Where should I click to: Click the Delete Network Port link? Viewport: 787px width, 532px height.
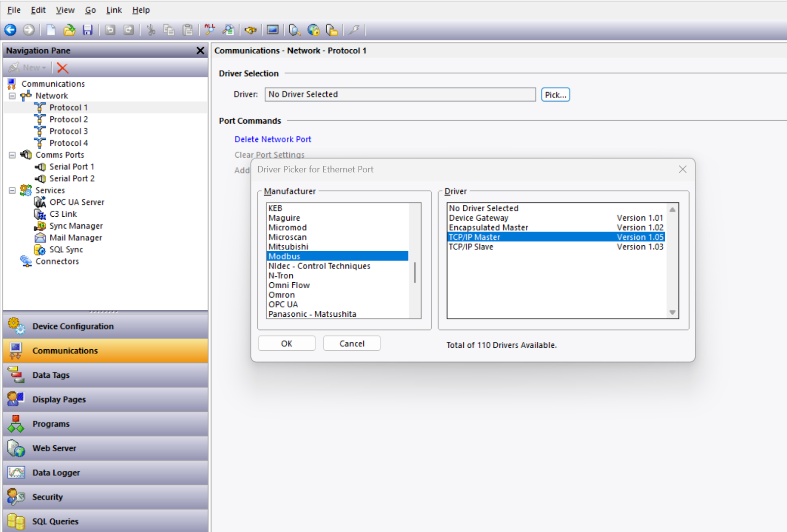click(x=273, y=139)
